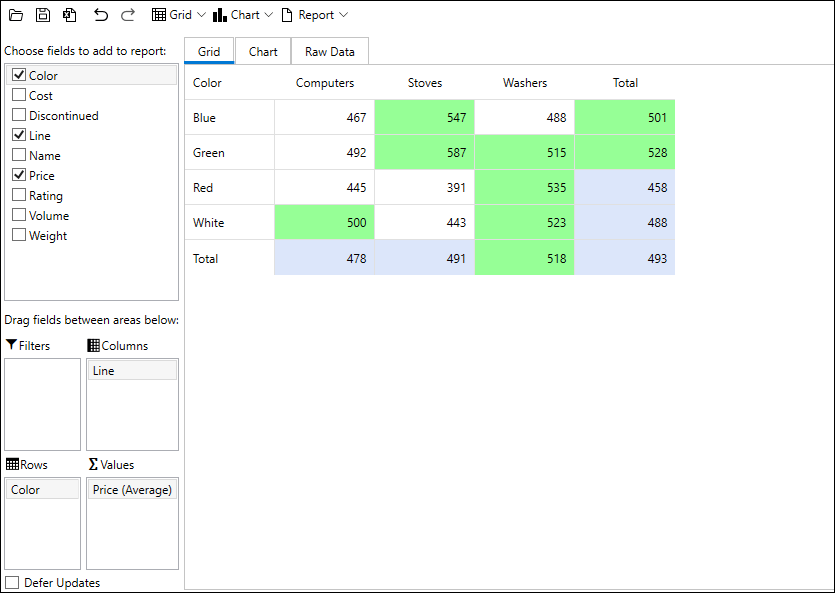Open the Report dropdown menu
The height and width of the screenshot is (593, 835).
pyautogui.click(x=343, y=14)
